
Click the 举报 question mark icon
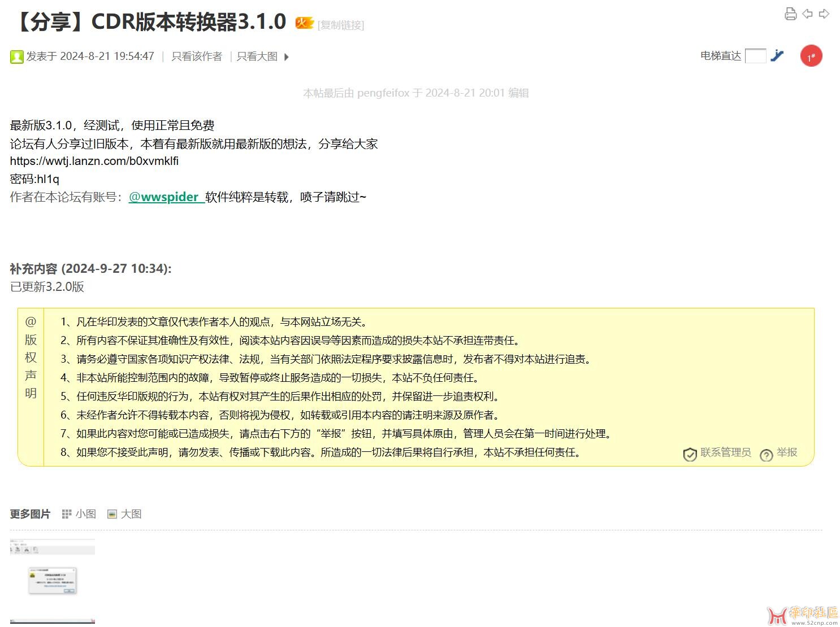[x=766, y=455]
